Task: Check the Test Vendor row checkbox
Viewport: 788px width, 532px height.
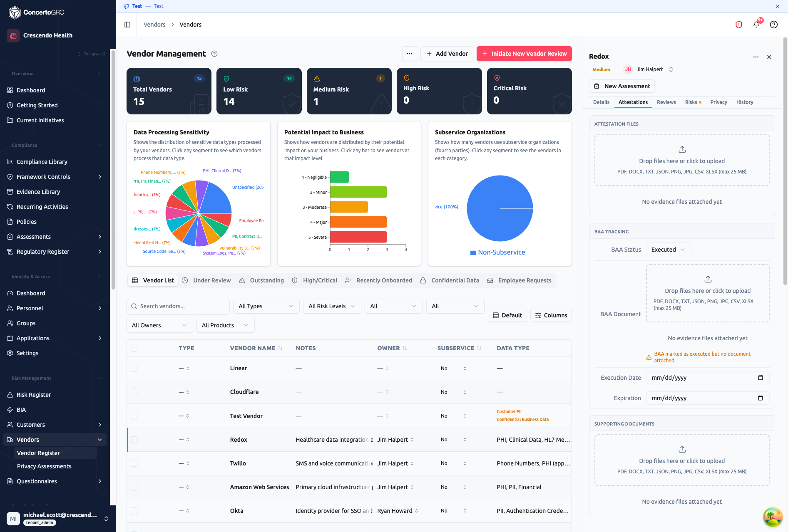Action: click(134, 416)
